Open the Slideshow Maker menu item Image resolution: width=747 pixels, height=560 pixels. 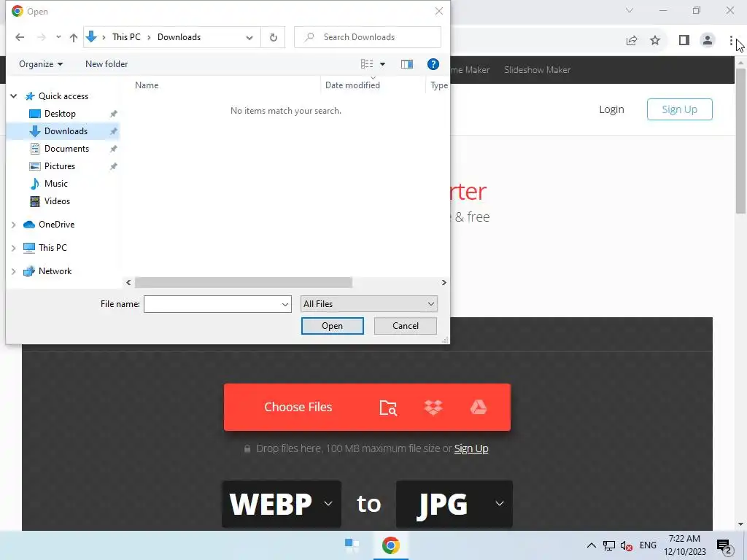[x=538, y=69]
